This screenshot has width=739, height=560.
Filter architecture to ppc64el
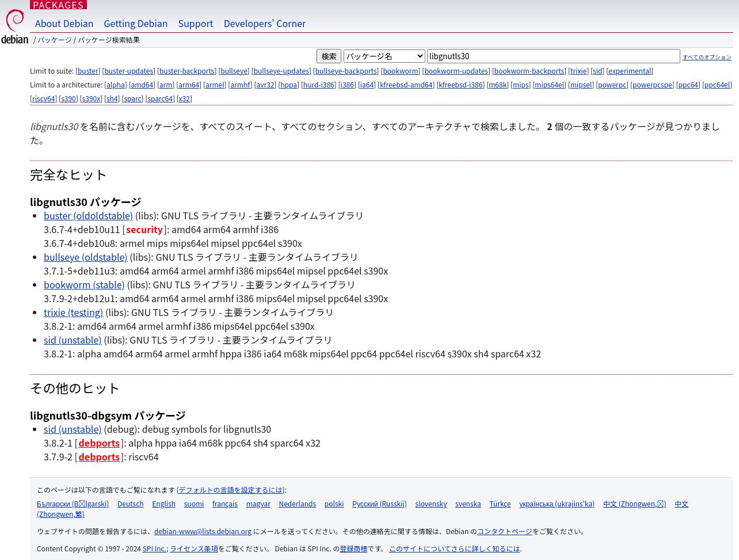[717, 85]
